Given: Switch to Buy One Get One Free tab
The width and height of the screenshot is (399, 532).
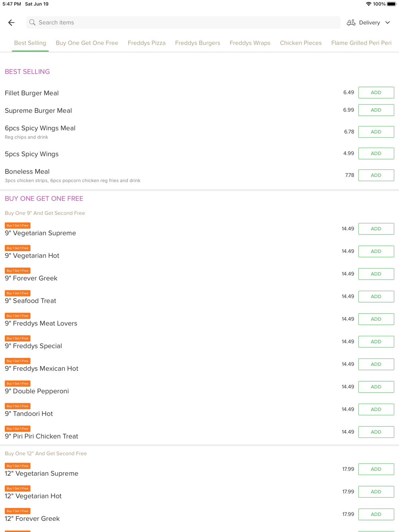Looking at the screenshot, I should tap(87, 43).
